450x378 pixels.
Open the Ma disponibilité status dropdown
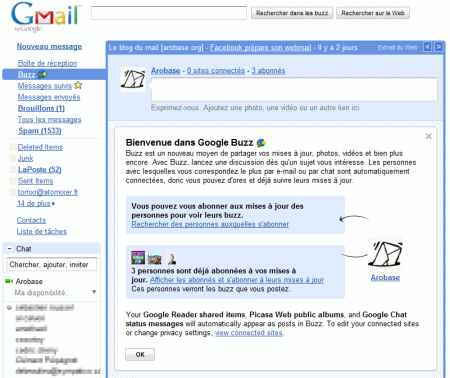coord(94,292)
